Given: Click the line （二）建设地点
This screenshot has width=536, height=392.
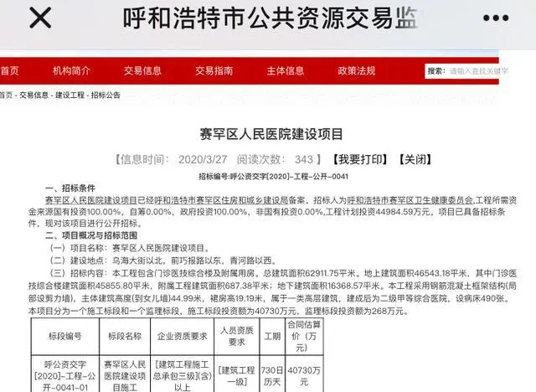Looking at the screenshot, I should click(x=163, y=260).
